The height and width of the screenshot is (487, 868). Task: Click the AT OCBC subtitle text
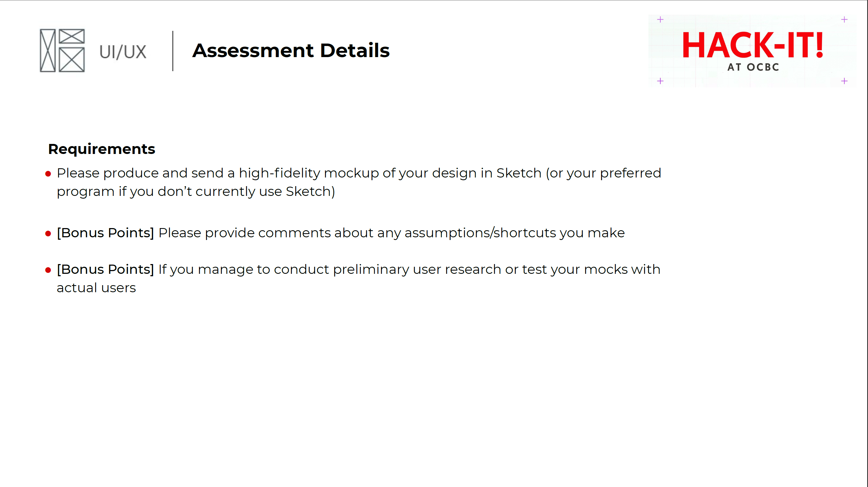point(753,67)
